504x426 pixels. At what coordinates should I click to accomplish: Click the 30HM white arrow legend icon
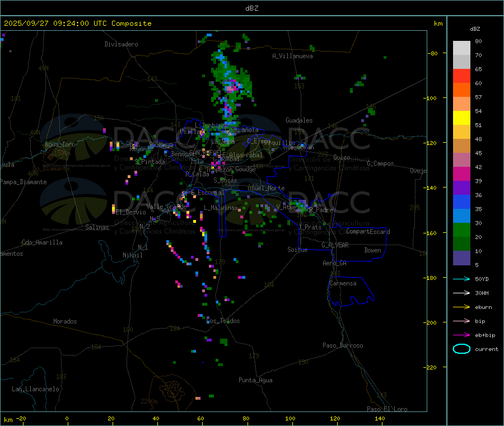pyautogui.click(x=461, y=293)
